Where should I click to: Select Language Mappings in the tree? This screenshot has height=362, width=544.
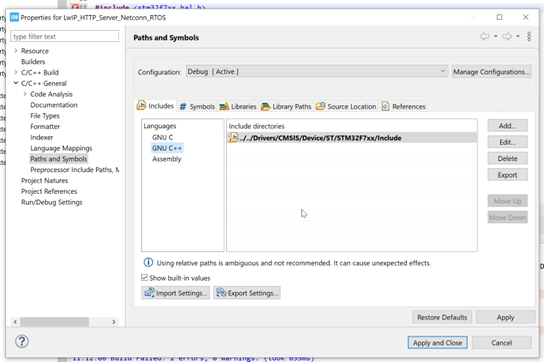(61, 148)
